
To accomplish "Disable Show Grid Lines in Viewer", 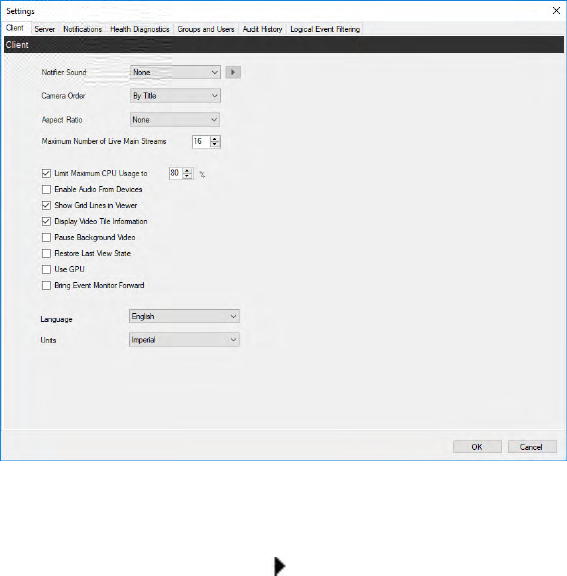I will coord(46,205).
